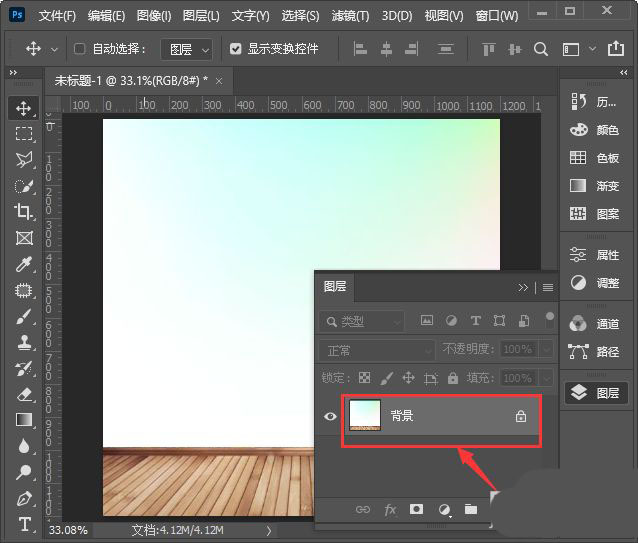Open the 文件(F) menu

57,16
